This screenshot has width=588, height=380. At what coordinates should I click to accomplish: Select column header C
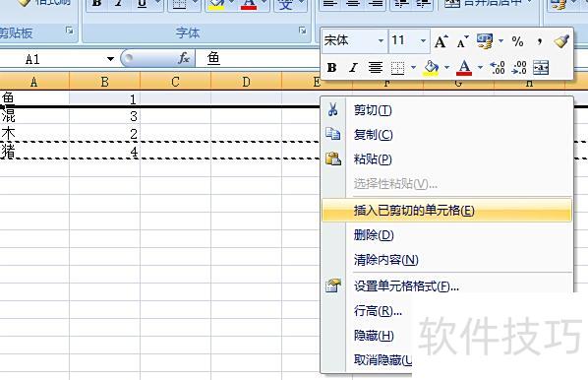tap(175, 82)
